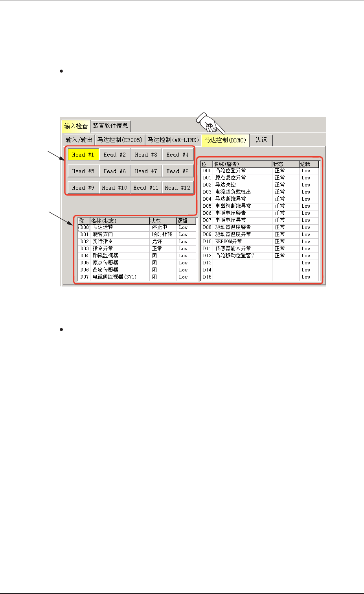This screenshot has height=594, width=364.
Task: Switch to the 认识 tab
Action: pyautogui.click(x=261, y=140)
